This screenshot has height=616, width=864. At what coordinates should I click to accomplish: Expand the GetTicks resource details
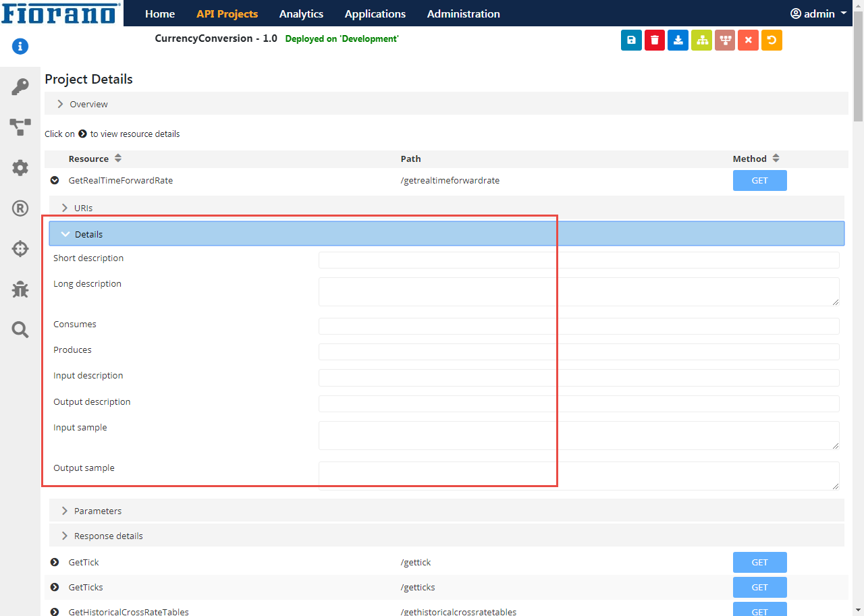[x=55, y=587]
